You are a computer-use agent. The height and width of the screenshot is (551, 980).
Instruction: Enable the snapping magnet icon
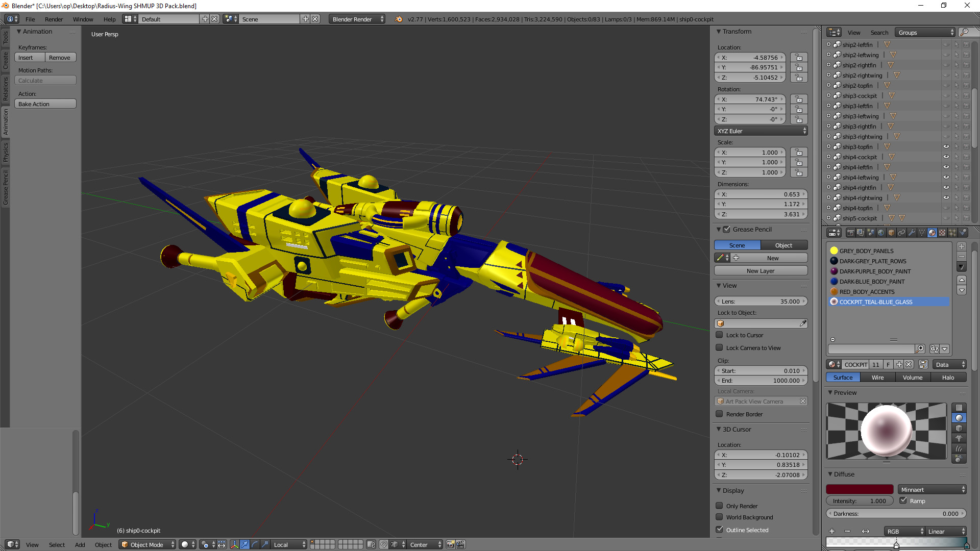[x=384, y=544]
